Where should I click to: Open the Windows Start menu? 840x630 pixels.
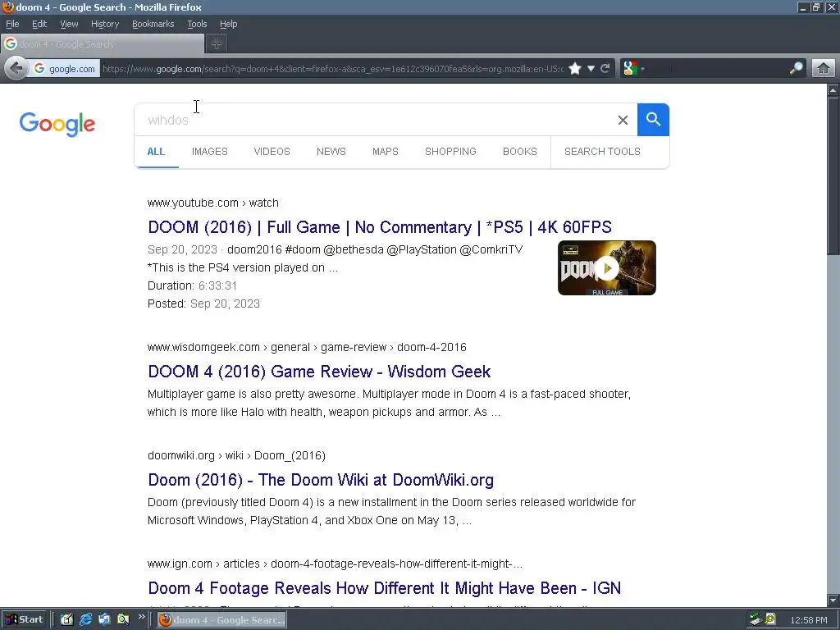[x=25, y=619]
